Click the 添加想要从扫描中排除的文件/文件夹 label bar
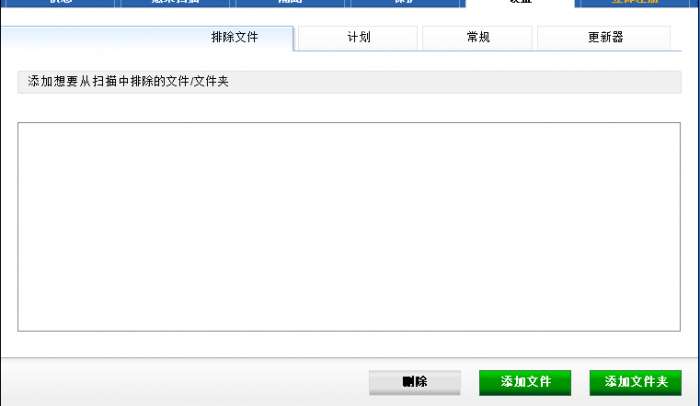This screenshot has height=406, width=700. pyautogui.click(x=349, y=82)
